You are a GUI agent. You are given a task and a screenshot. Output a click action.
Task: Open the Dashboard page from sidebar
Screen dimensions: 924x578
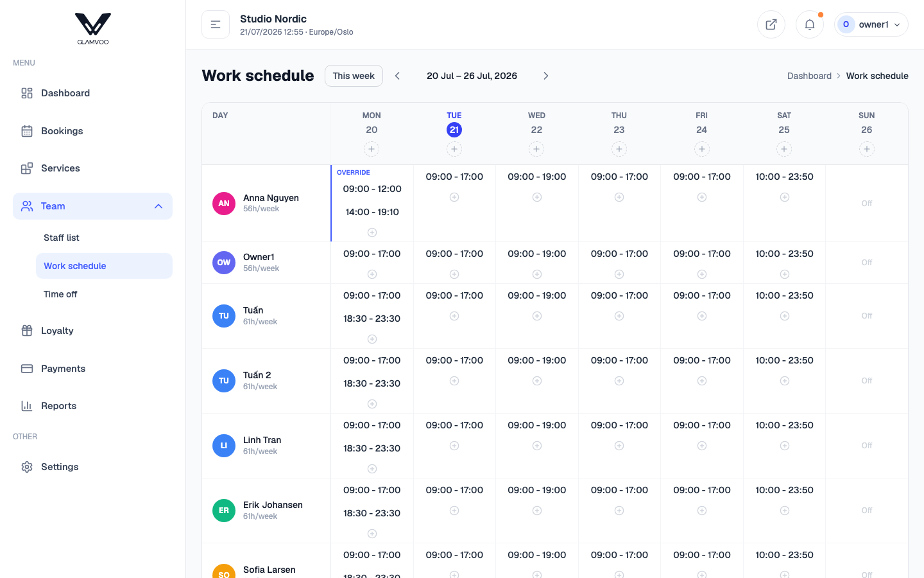tap(92, 93)
